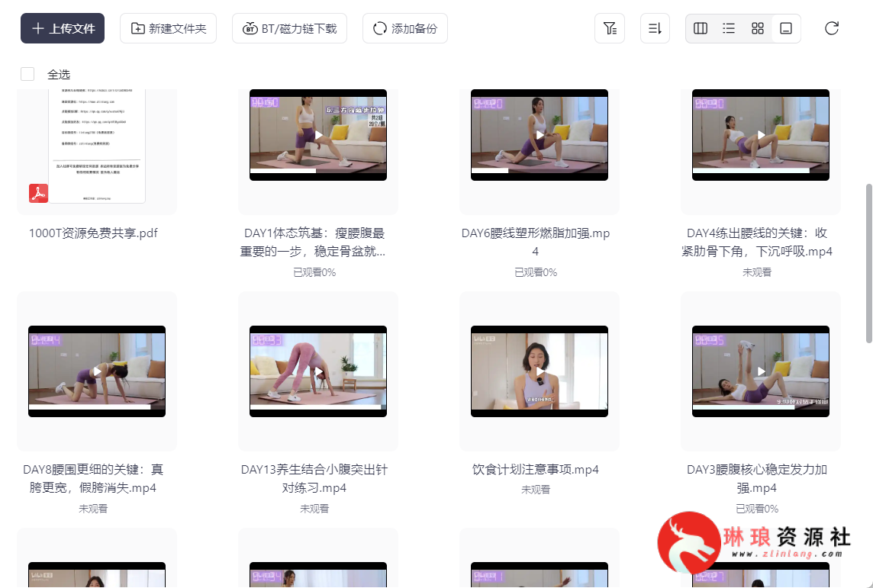Play the DAY1体态筑基 video thumbnail
873x588 pixels.
318,135
